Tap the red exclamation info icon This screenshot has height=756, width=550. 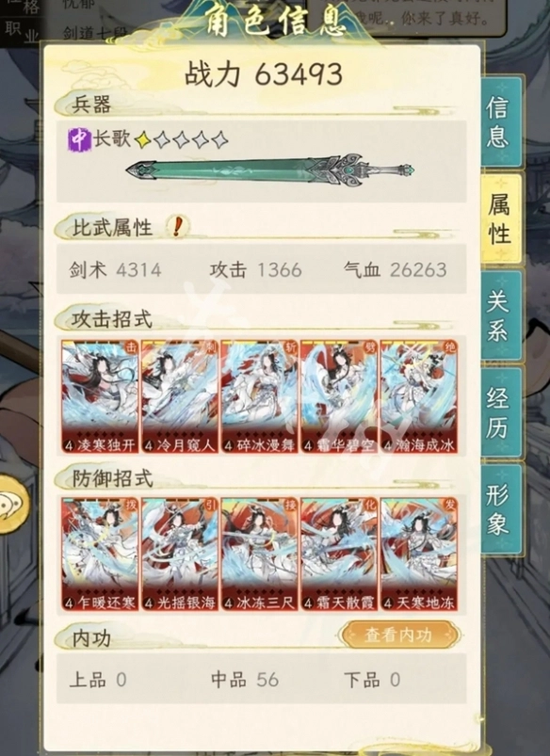click(177, 226)
